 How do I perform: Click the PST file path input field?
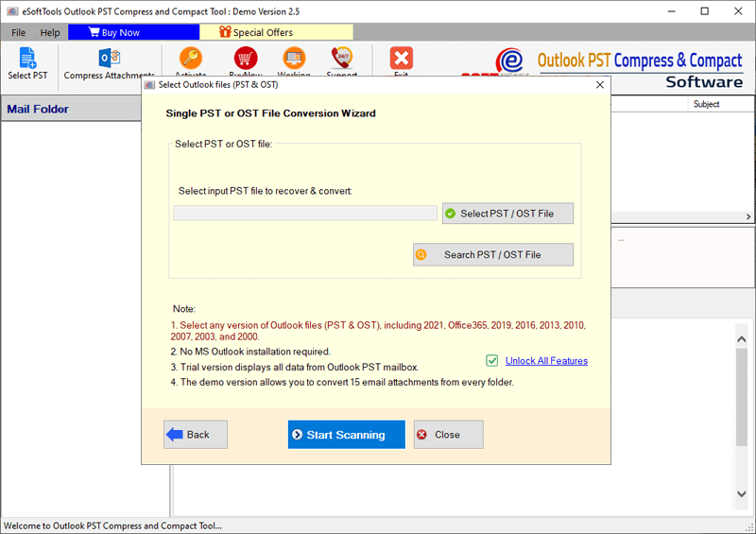(x=305, y=213)
